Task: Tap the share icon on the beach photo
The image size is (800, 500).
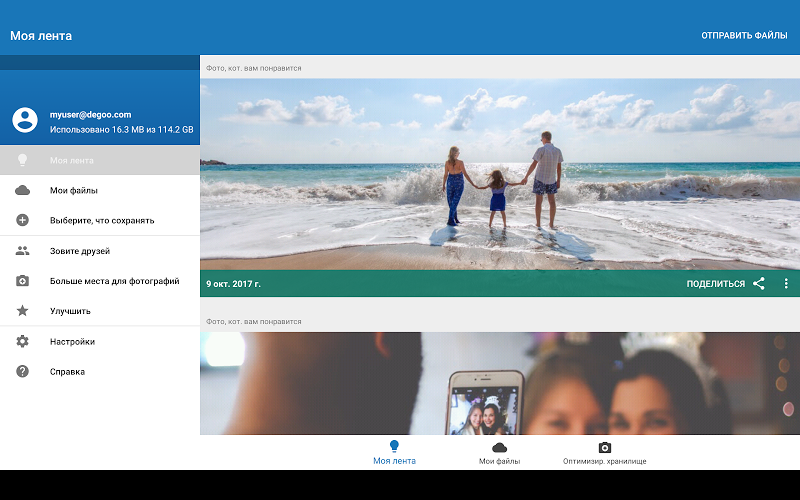Action: [759, 283]
